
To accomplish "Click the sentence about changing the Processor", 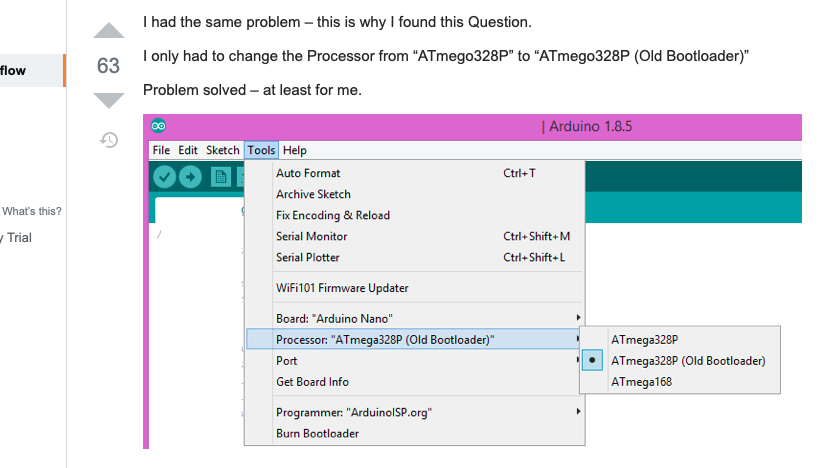I will pos(446,56).
